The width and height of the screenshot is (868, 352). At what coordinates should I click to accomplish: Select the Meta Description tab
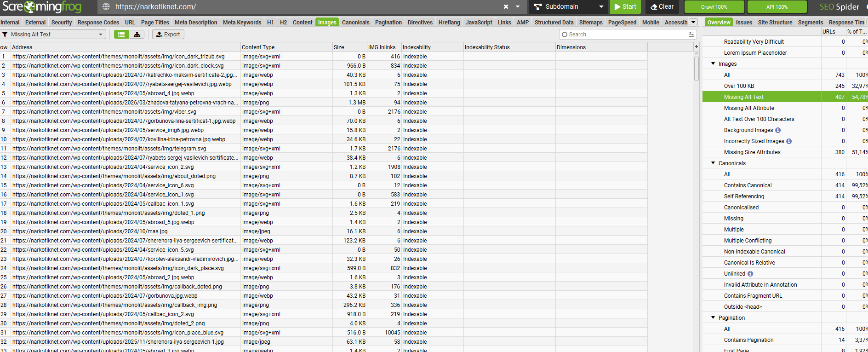click(x=196, y=23)
